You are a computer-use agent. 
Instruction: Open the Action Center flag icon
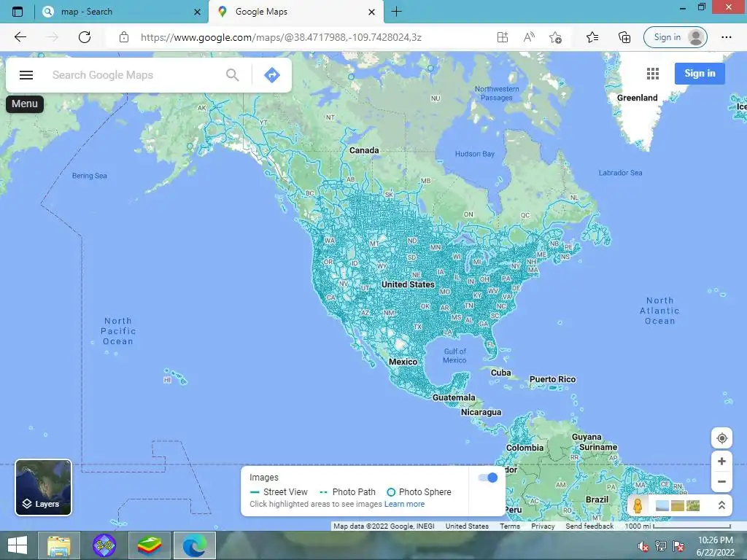coord(678,546)
